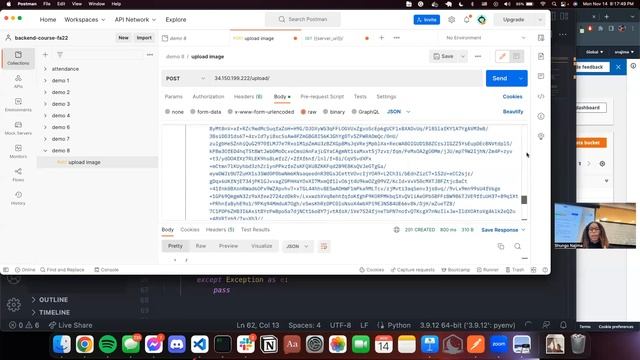This screenshot has width=640, height=360.
Task: Switch to the request Settings tab
Action: 386,97
